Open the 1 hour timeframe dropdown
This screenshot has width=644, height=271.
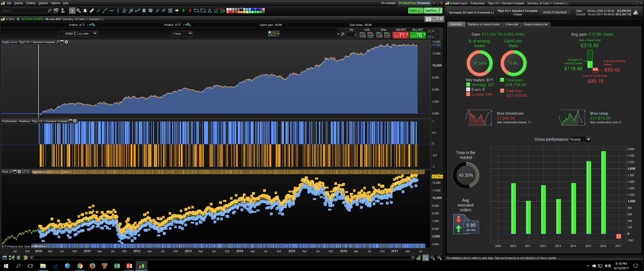190,33
